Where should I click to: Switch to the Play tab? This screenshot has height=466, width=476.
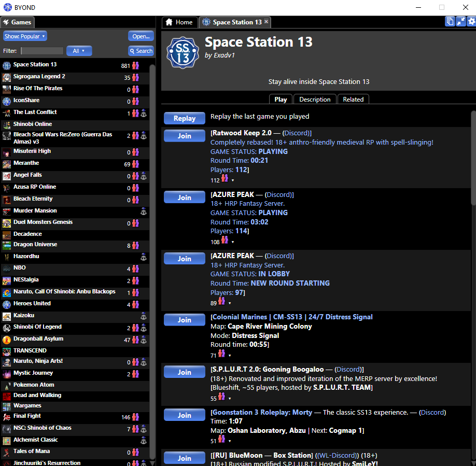[281, 99]
